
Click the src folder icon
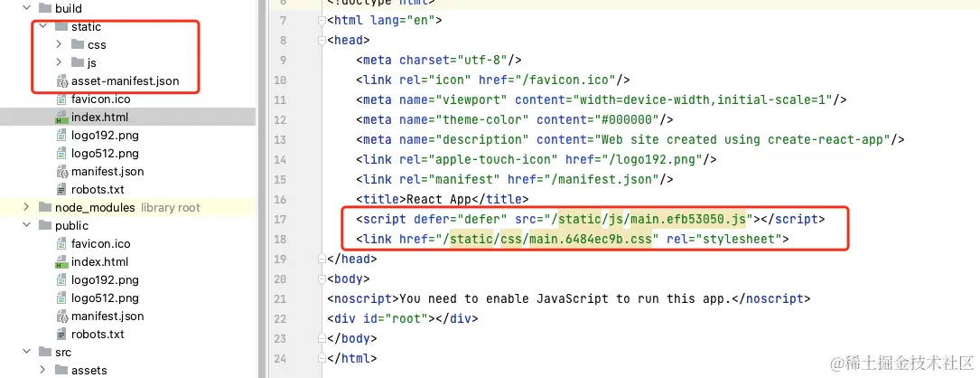pyautogui.click(x=44, y=353)
